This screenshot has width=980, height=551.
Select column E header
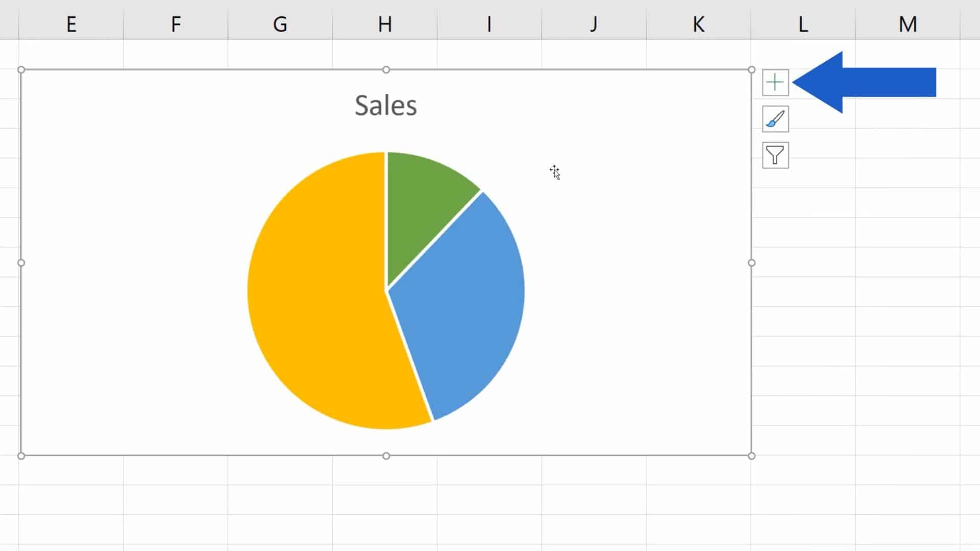click(x=71, y=23)
